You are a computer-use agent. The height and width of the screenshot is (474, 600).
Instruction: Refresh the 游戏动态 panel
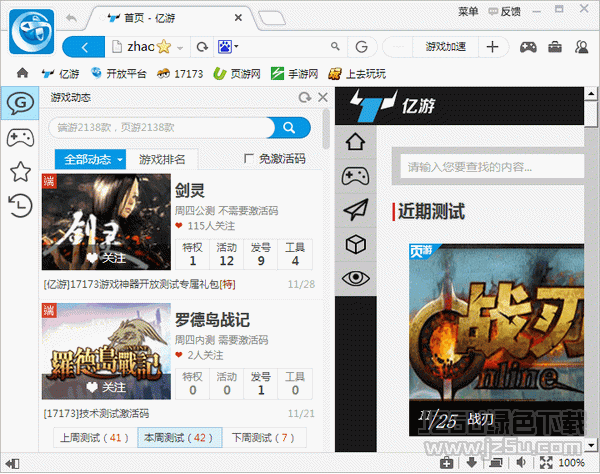tap(305, 98)
